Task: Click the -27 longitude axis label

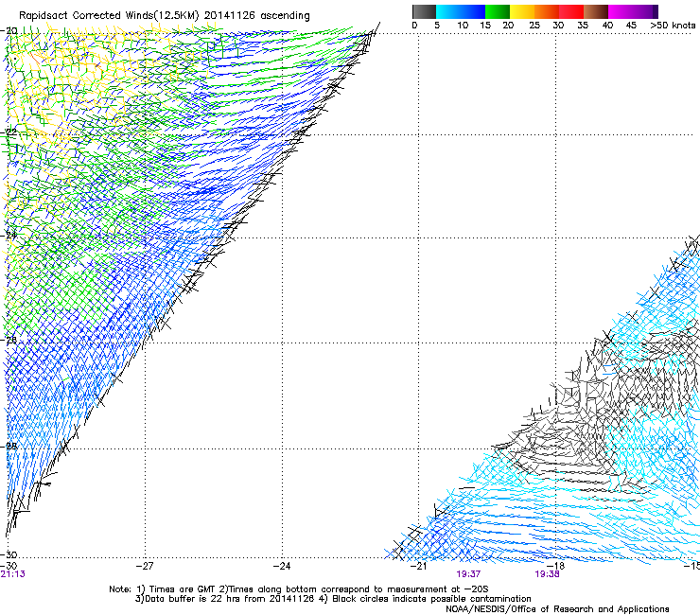Action: [145, 566]
